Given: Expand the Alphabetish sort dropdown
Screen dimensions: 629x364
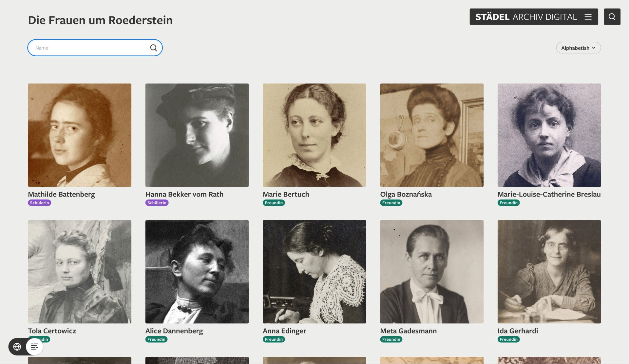Looking at the screenshot, I should (x=578, y=48).
